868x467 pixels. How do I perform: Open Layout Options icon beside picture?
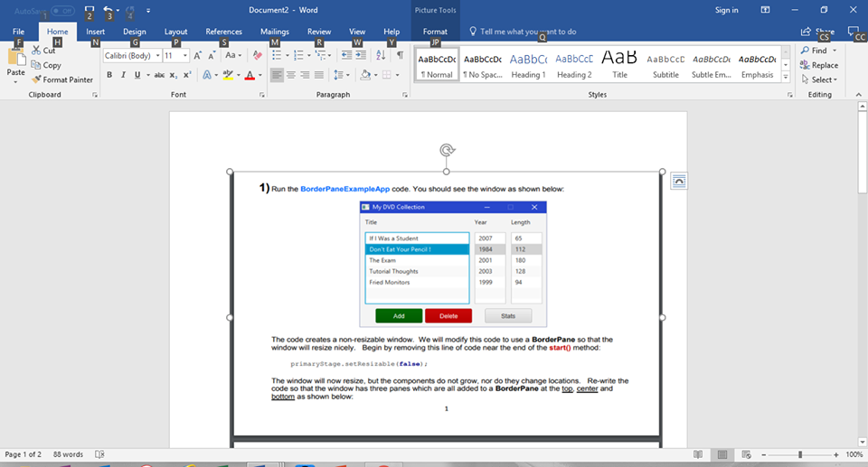point(679,181)
